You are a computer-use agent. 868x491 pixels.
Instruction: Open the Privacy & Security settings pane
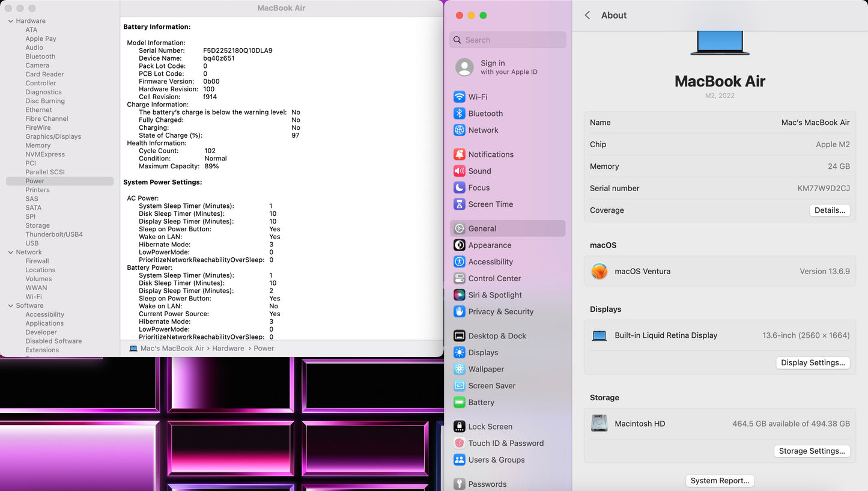point(500,312)
